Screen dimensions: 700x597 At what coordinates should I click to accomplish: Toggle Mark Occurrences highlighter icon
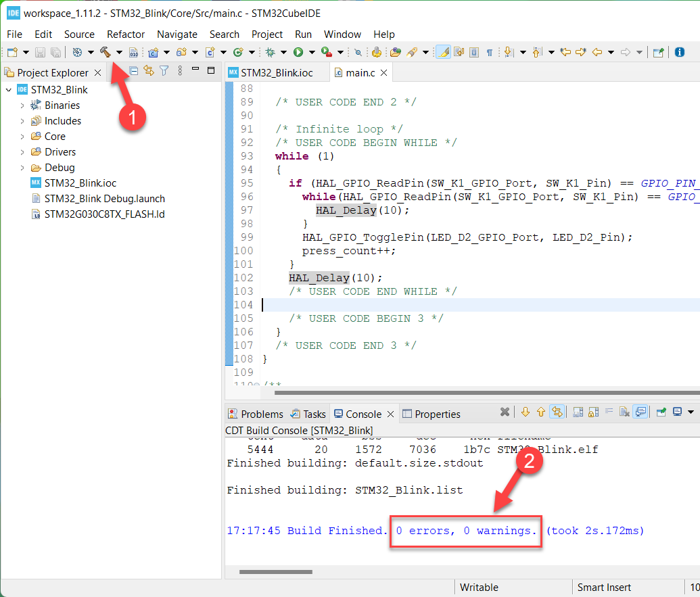coord(443,52)
